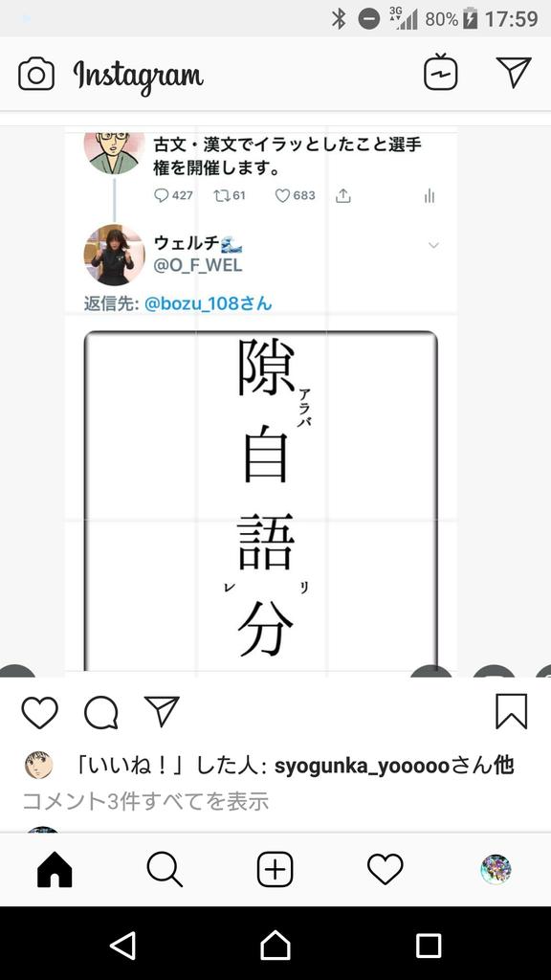Viewport: 551px width, 980px height.
Task: Open syogunka_yooooo profile from likes
Action: pyautogui.click(x=362, y=767)
